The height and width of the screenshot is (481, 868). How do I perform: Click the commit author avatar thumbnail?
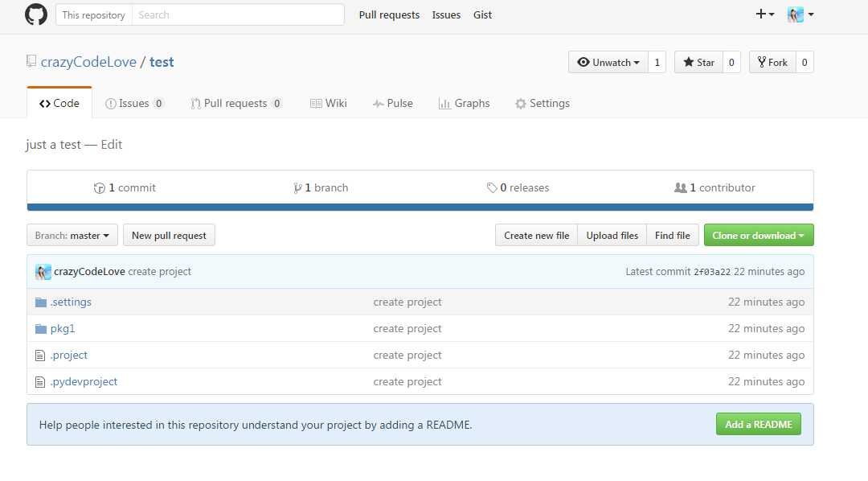[43, 272]
